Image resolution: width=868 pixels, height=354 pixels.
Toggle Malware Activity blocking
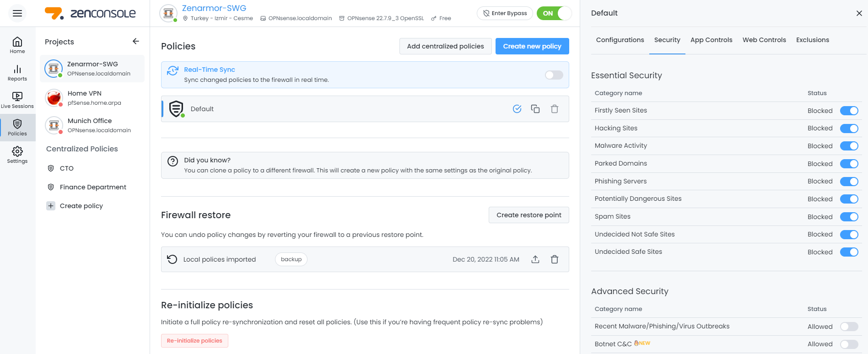click(849, 146)
